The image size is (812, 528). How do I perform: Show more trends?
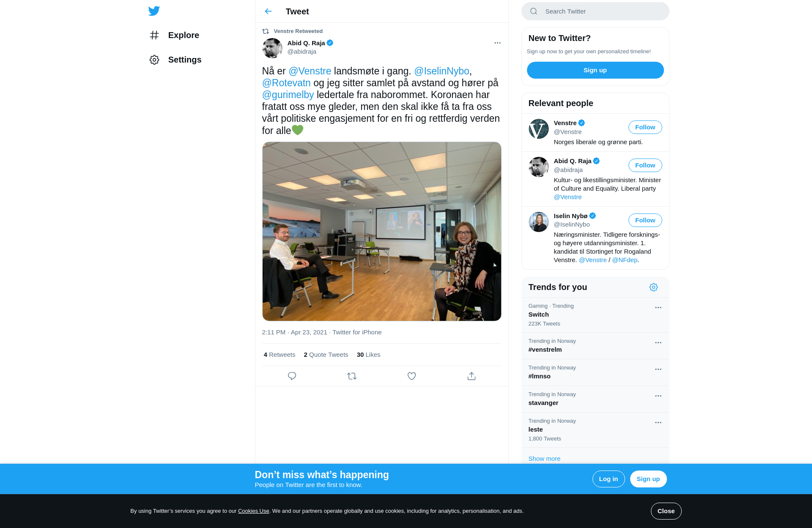[544, 459]
